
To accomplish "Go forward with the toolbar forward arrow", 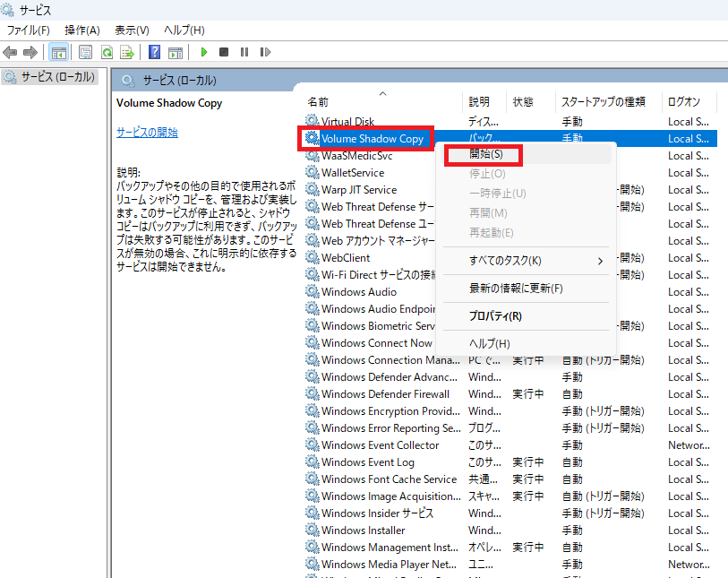I will coord(30,52).
